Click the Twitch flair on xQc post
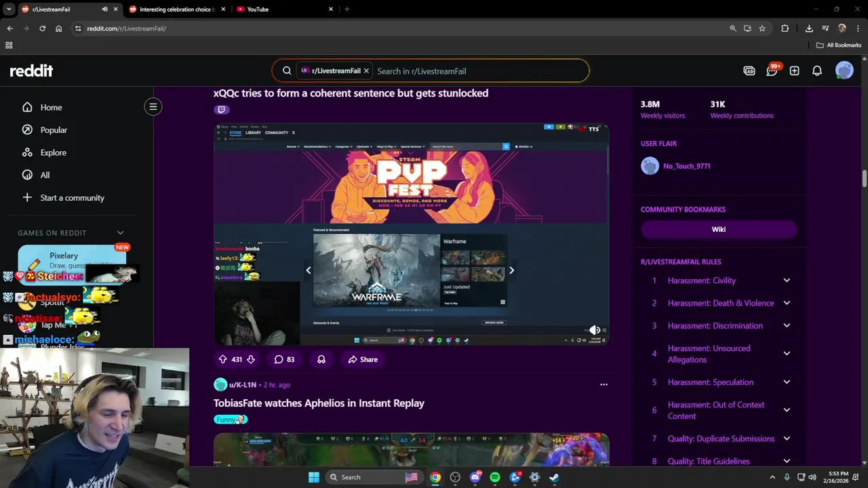The width and height of the screenshot is (868, 488). [221, 109]
